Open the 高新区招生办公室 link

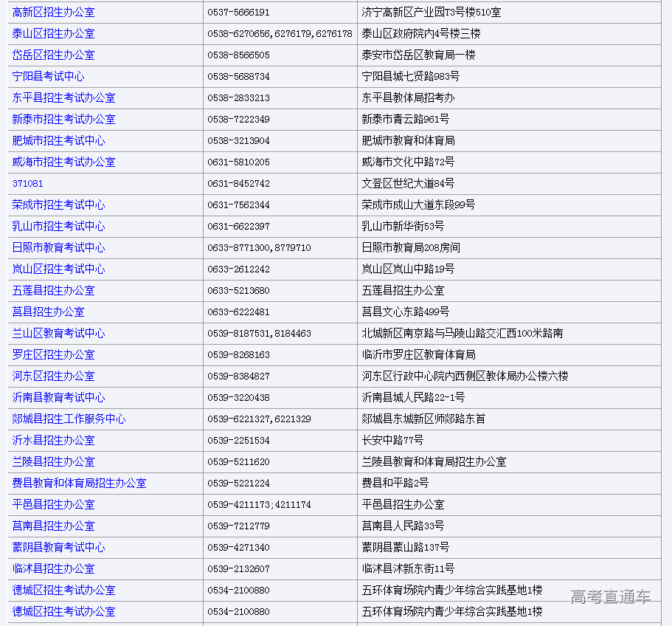53,13
